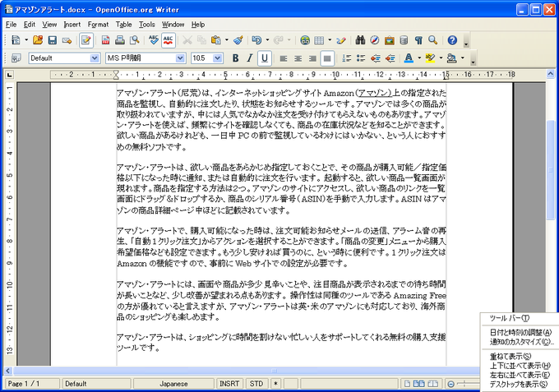This screenshot has height=392, width=559.
Task: Turn numbering on or off icon
Action: [x=347, y=58]
